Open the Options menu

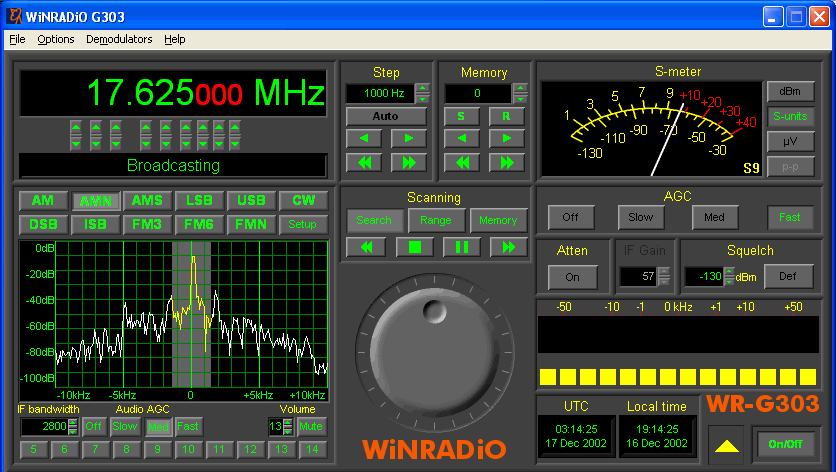pos(56,39)
